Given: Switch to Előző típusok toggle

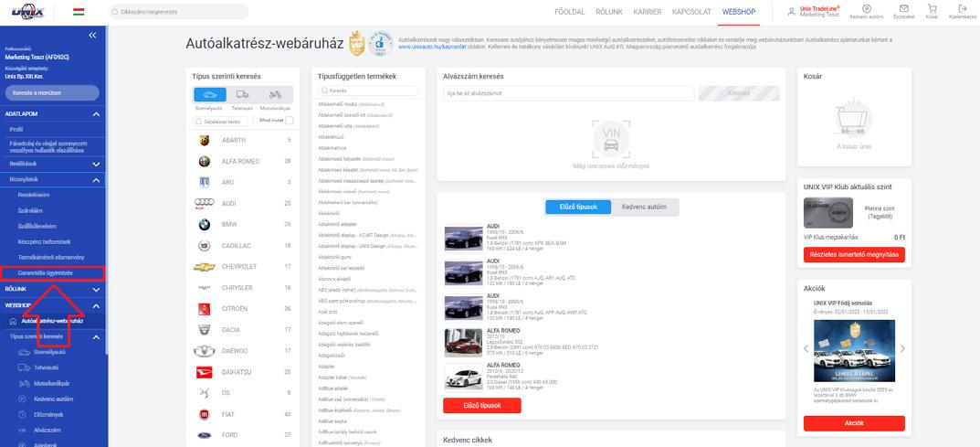Looking at the screenshot, I should point(578,207).
